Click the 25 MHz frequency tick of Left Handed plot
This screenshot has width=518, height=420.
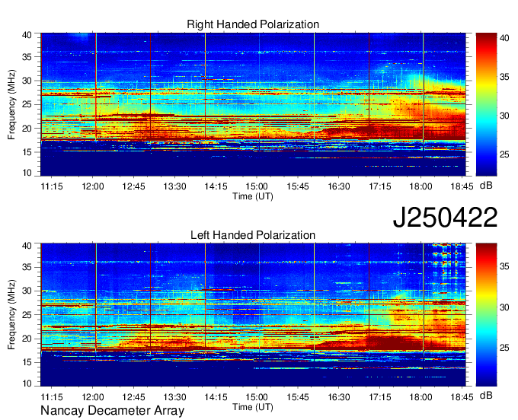(x=27, y=315)
